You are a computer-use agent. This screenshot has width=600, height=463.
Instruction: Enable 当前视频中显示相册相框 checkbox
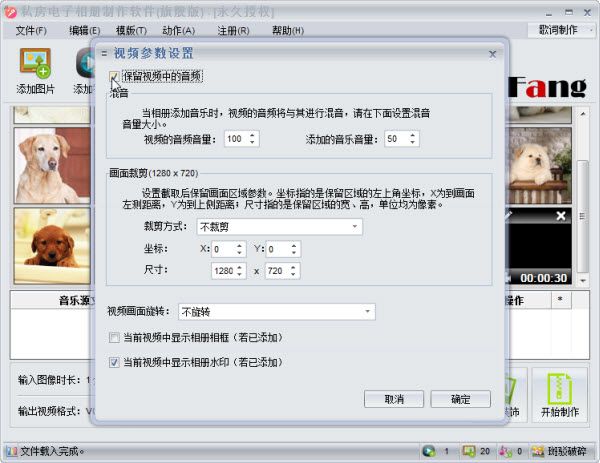tap(114, 337)
